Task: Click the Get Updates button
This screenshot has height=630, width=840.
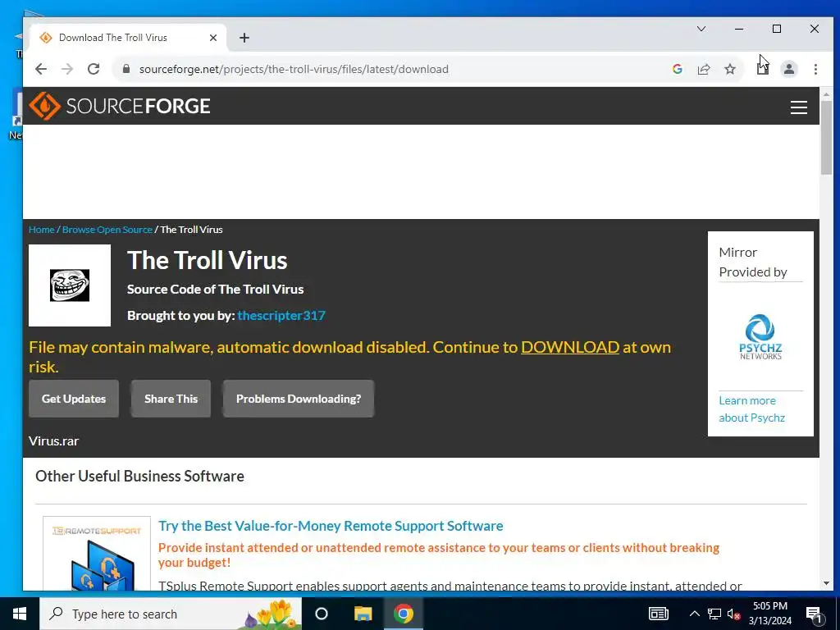Action: click(74, 399)
